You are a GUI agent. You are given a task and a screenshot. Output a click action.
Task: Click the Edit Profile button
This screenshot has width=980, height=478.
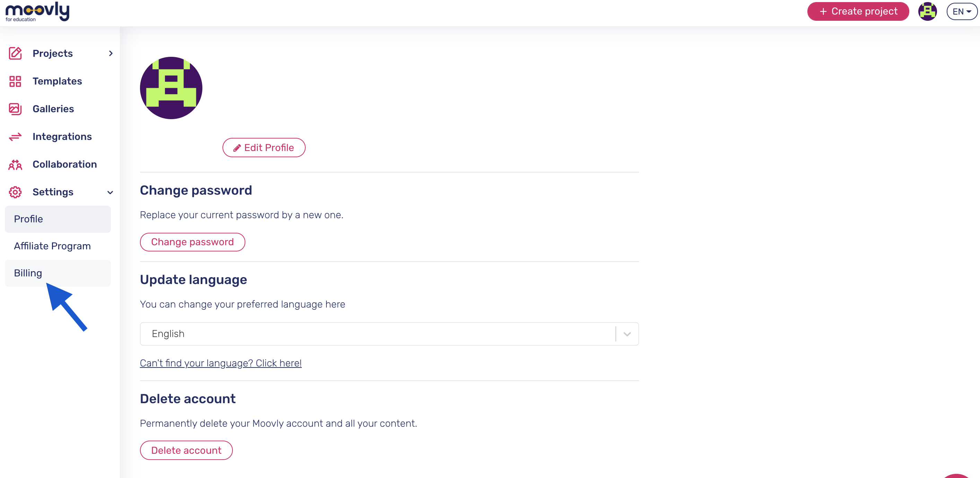coord(264,148)
